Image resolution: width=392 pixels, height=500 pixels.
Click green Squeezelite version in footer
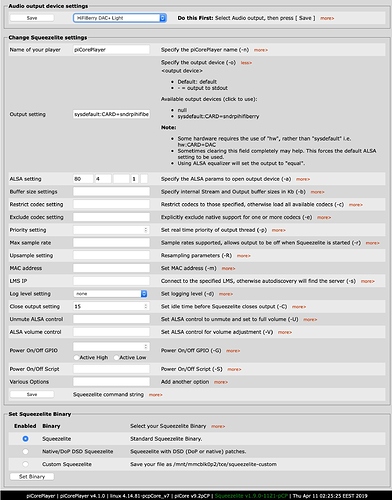[x=251, y=496]
